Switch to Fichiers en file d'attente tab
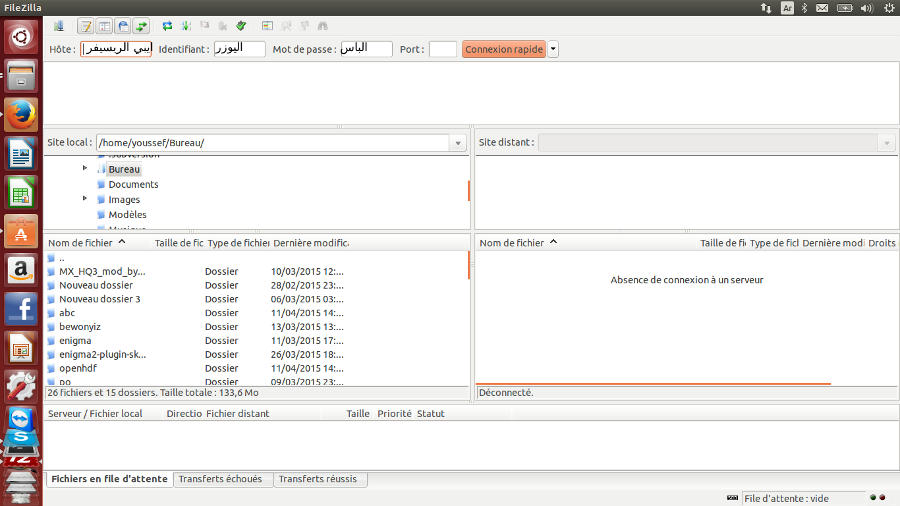This screenshot has height=506, width=900. click(x=110, y=479)
